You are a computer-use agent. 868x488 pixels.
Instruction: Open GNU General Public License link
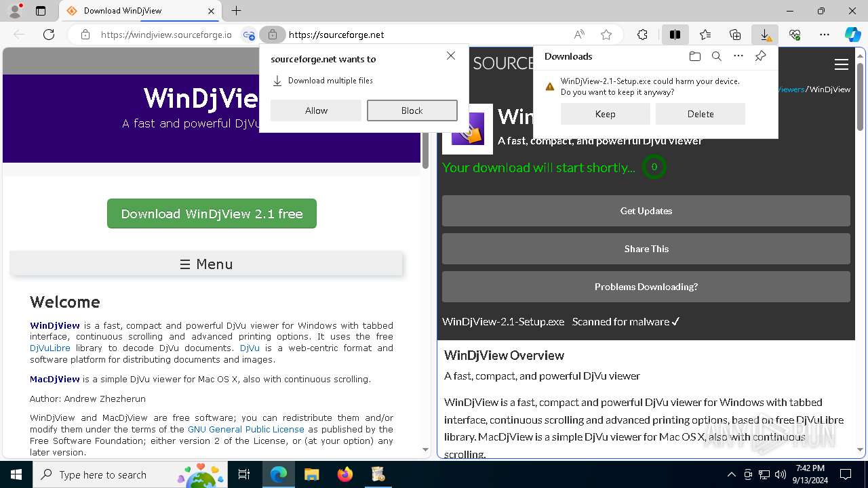coord(246,429)
